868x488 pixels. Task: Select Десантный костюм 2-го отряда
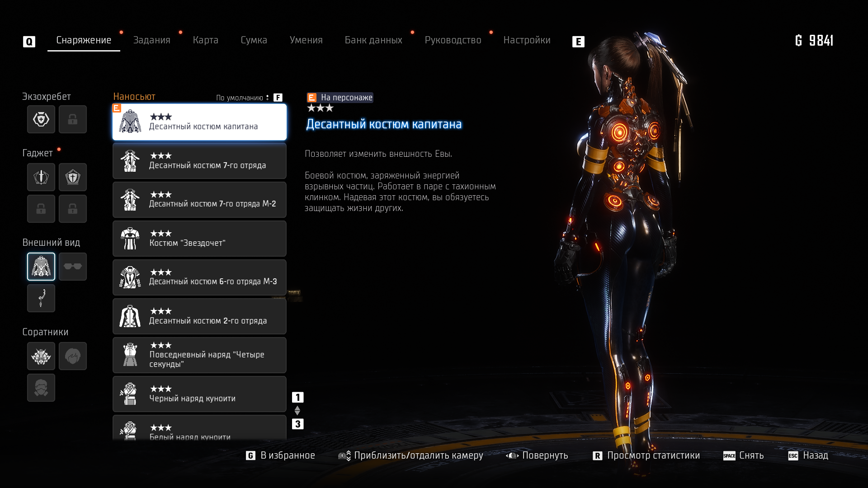pyautogui.click(x=199, y=316)
